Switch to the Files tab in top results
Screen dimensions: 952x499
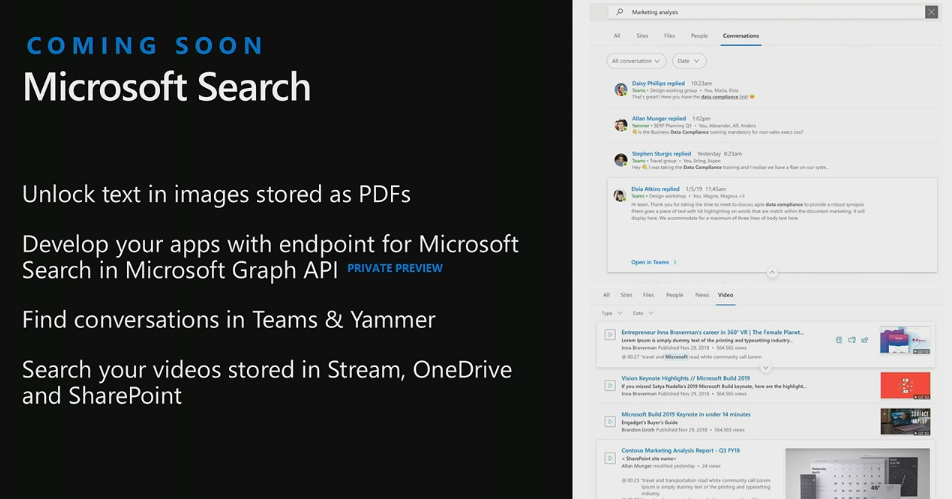point(669,36)
